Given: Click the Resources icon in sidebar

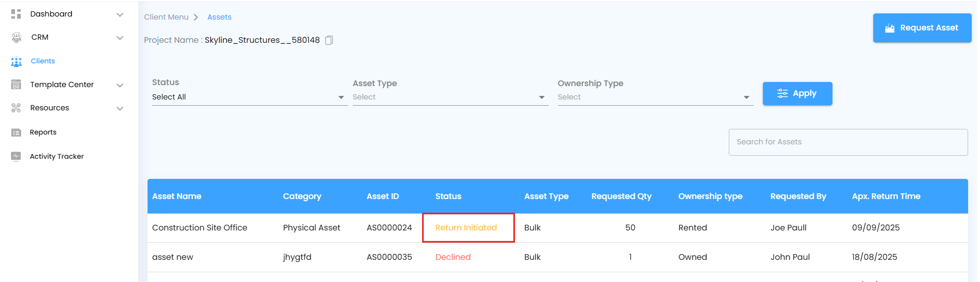Looking at the screenshot, I should [16, 108].
